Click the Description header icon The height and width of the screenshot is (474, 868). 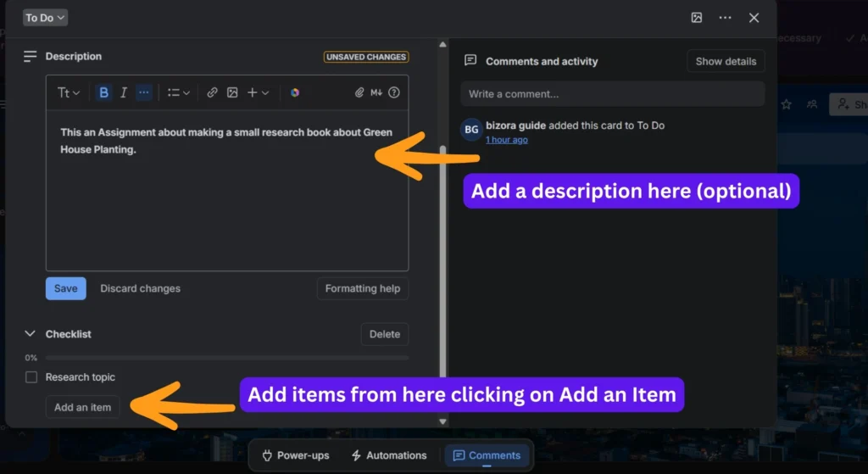tap(30, 57)
